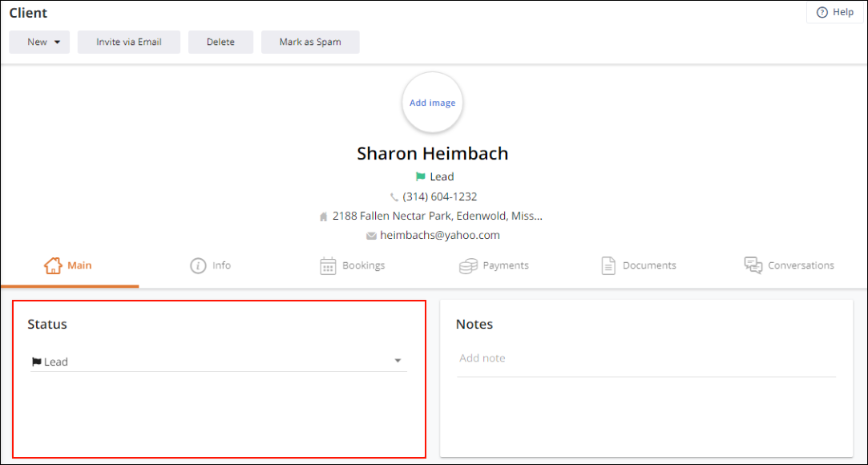
Task: Click Invite via Email button
Action: tap(129, 42)
